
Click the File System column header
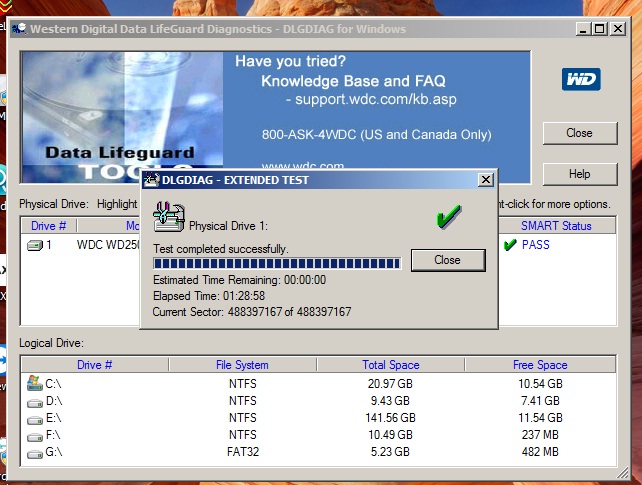click(x=242, y=365)
